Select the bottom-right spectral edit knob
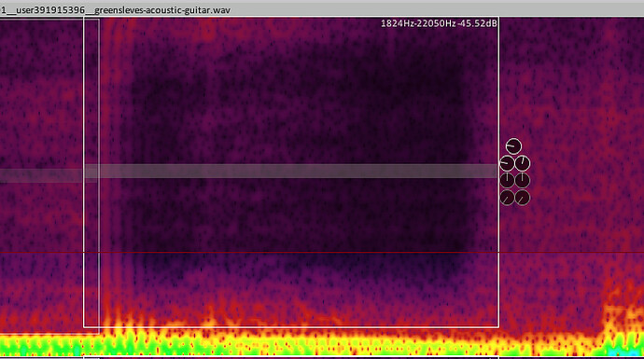Viewport: 644px width, 359px height. pos(523,198)
